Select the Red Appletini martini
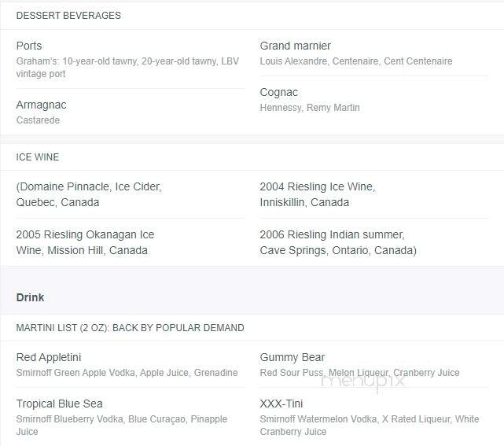Viewport: 504px width, 446px height. pos(49,357)
